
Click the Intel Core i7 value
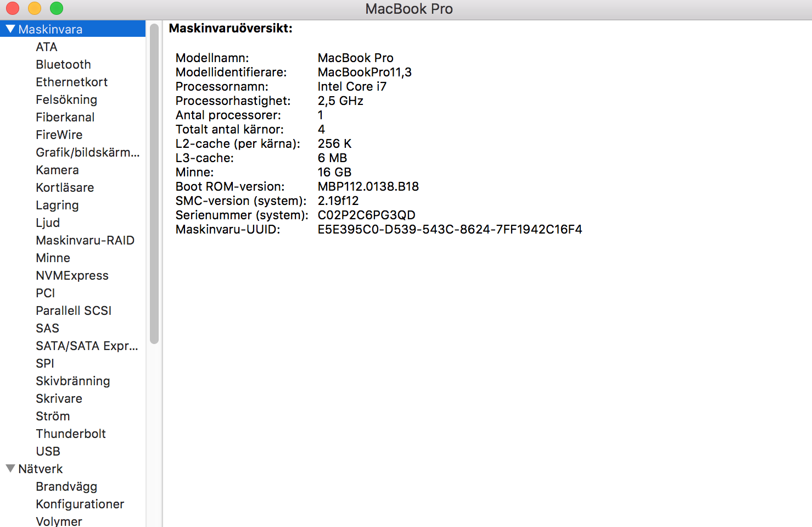click(x=352, y=86)
